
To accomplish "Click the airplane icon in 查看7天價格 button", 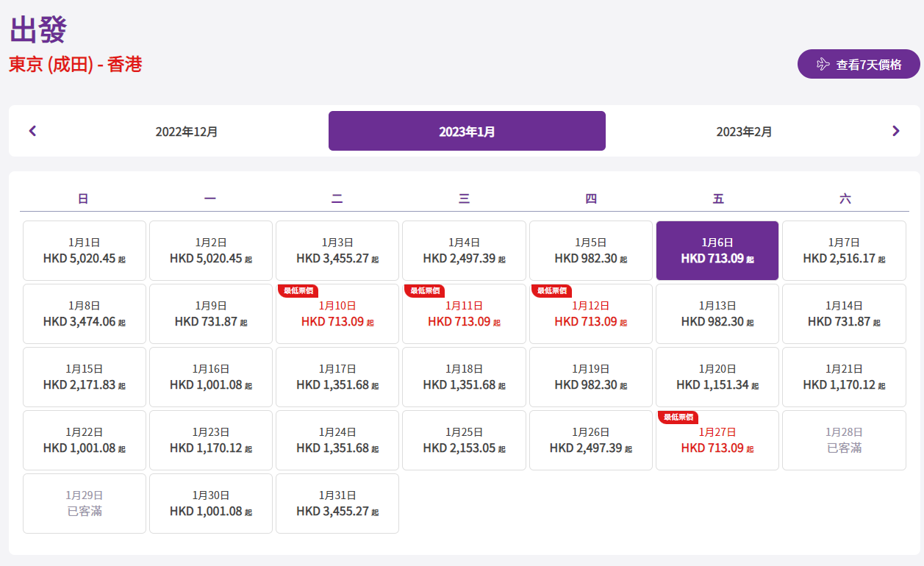I will click(x=823, y=65).
